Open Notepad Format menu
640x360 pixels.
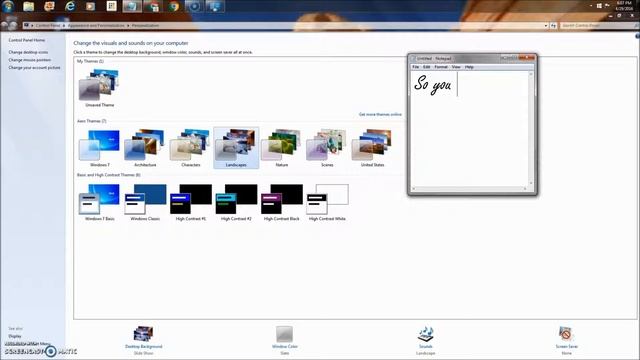pyautogui.click(x=441, y=67)
